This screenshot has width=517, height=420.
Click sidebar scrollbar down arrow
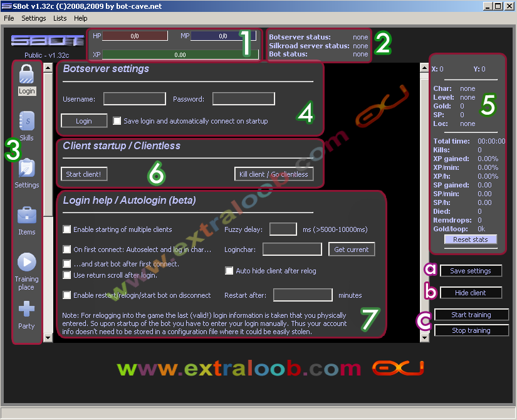[48, 337]
